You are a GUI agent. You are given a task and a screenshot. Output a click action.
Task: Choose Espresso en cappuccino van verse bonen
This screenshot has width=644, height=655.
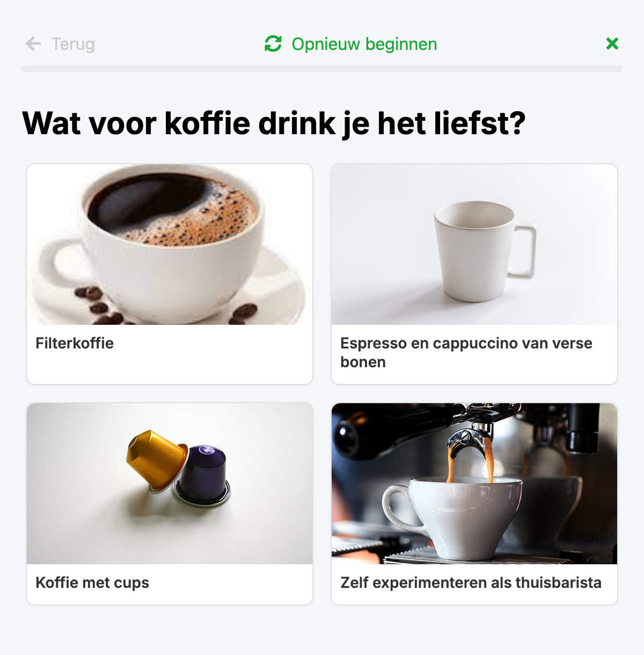[466, 353]
